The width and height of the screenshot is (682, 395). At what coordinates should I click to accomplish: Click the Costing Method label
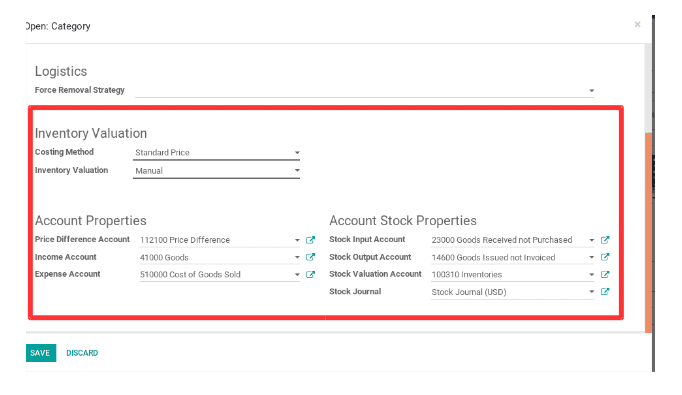coord(64,152)
